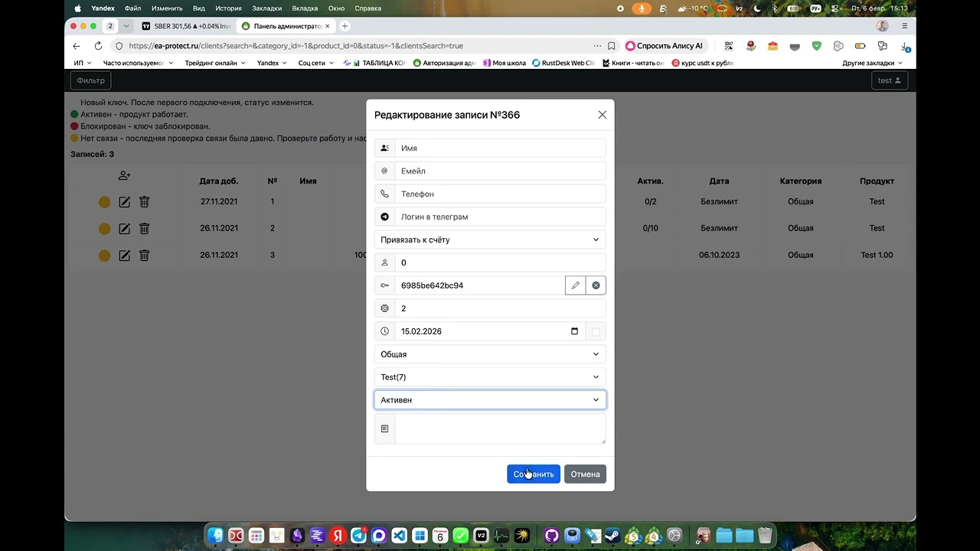Delete record number 3 via trash icon
Screen dimensions: 980x551
(144, 256)
